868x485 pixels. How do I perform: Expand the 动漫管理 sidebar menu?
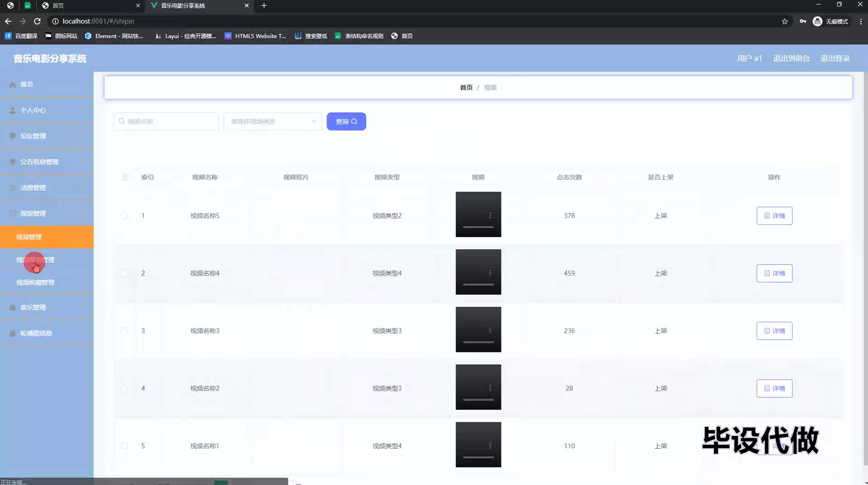[x=47, y=187]
